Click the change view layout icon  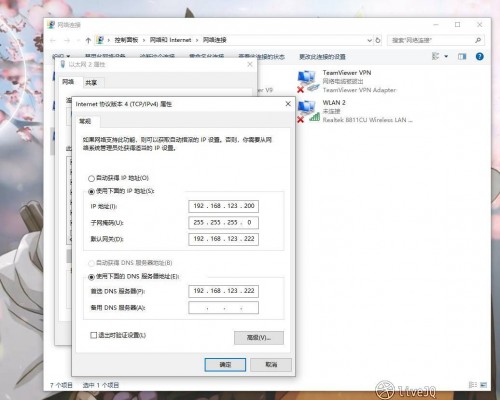point(435,56)
